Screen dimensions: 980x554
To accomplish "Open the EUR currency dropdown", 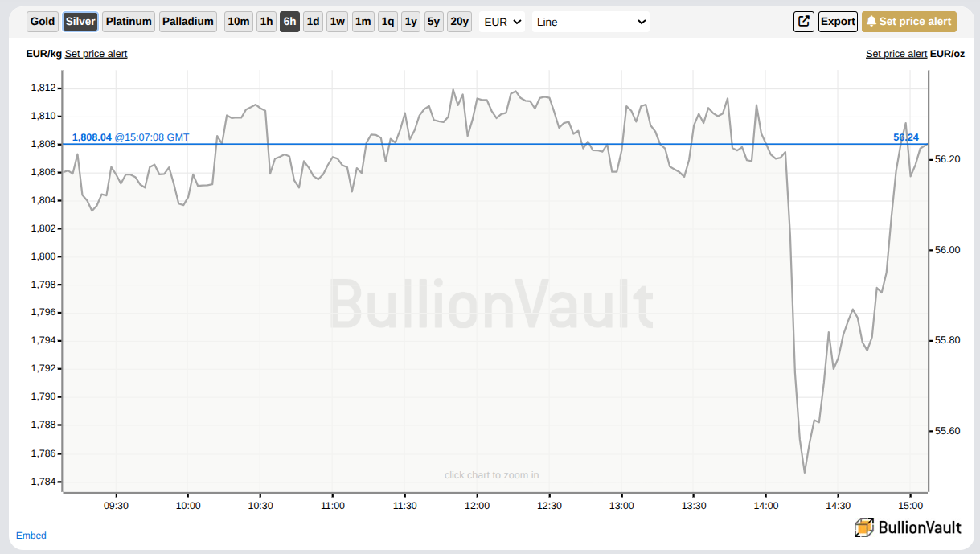I will tap(502, 22).
